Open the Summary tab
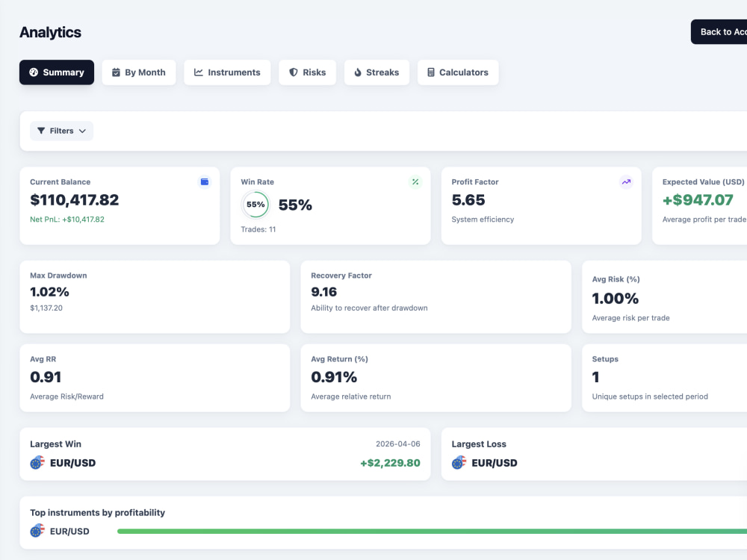The width and height of the screenshot is (747, 560). tap(57, 72)
